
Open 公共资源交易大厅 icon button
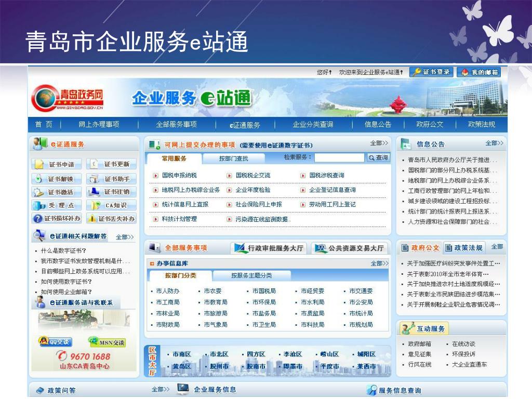[x=350, y=248]
